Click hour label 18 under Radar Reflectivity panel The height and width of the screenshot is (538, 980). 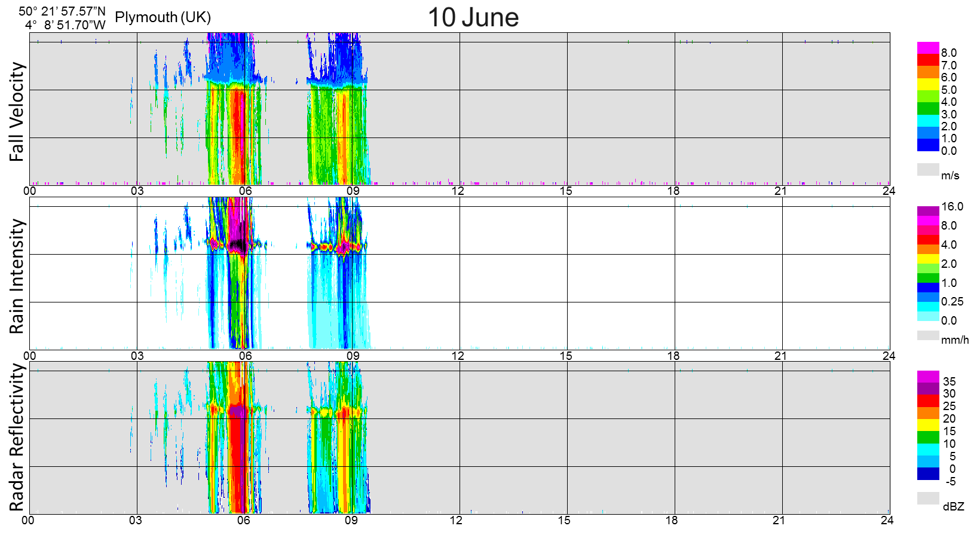click(672, 520)
